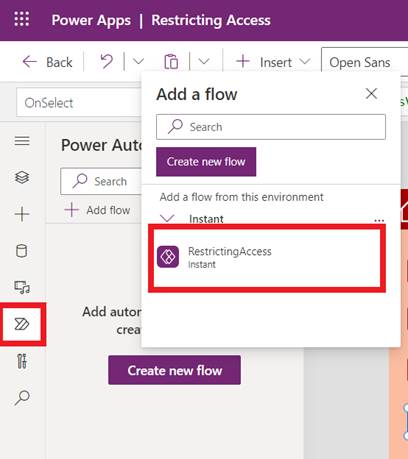Open the Open Sans font dropdown
Image resolution: width=408 pixels, height=459 pixels.
(x=364, y=62)
